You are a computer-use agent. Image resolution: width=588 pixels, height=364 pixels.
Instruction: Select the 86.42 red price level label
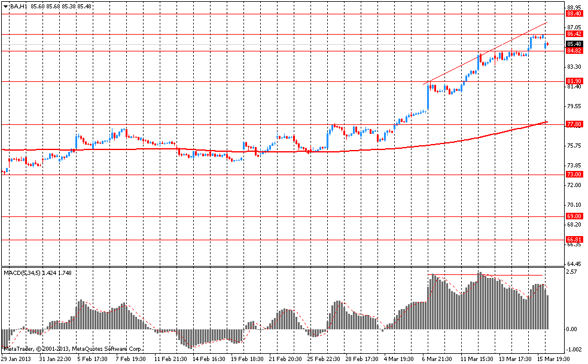(574, 34)
